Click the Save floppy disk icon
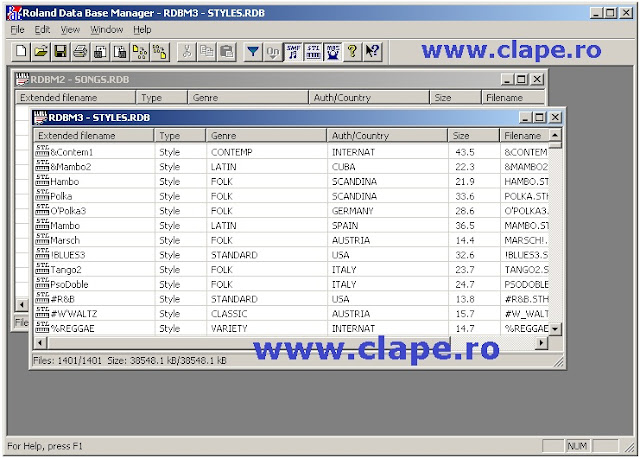Viewport: 640px width, 459px height. (x=60, y=52)
